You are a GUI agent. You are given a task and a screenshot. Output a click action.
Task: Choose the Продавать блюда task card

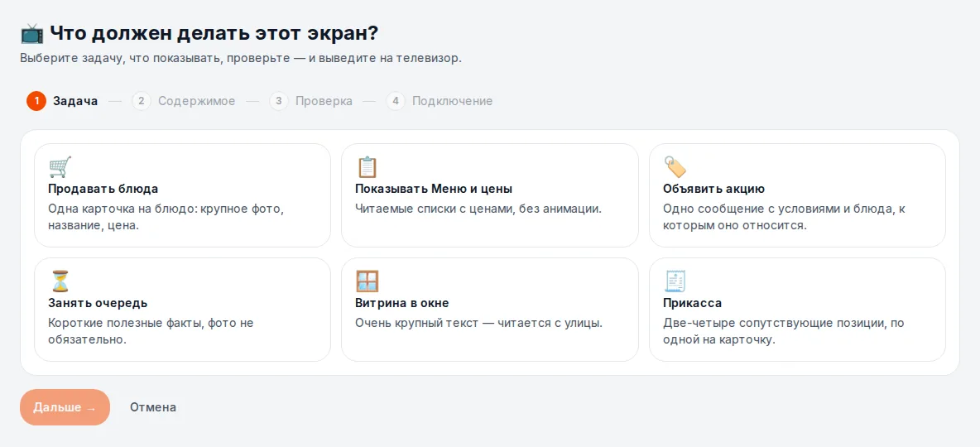coord(182,195)
